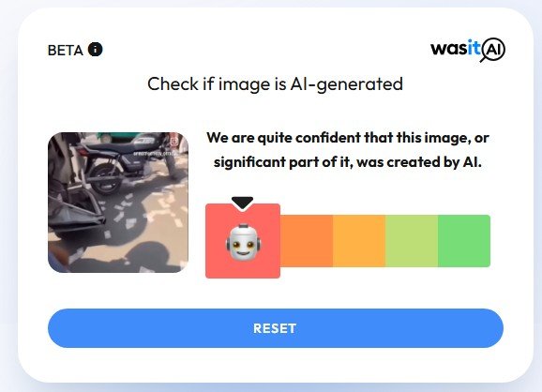
Task: Click the bright green scale segment
Action: tap(464, 241)
